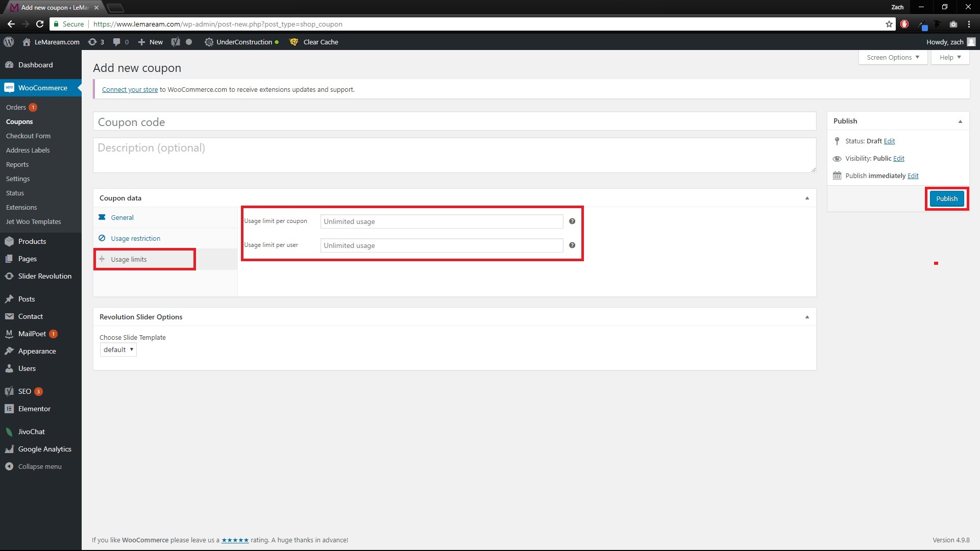Focus Usage limit per coupon field
Image resolution: width=980 pixels, height=551 pixels.
pos(442,221)
